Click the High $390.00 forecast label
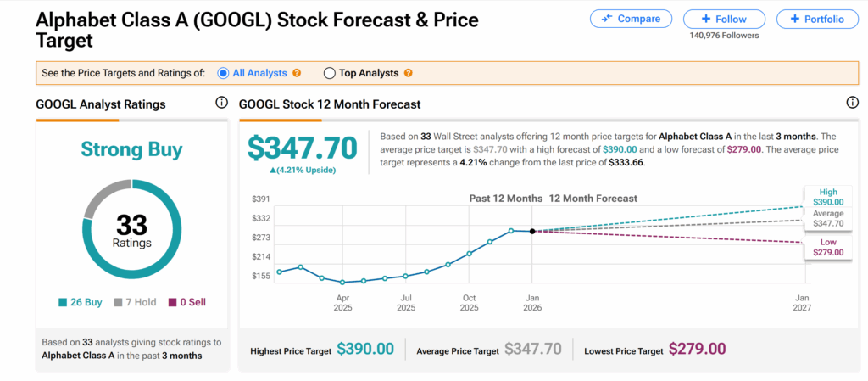The height and width of the screenshot is (381, 868). tap(827, 197)
